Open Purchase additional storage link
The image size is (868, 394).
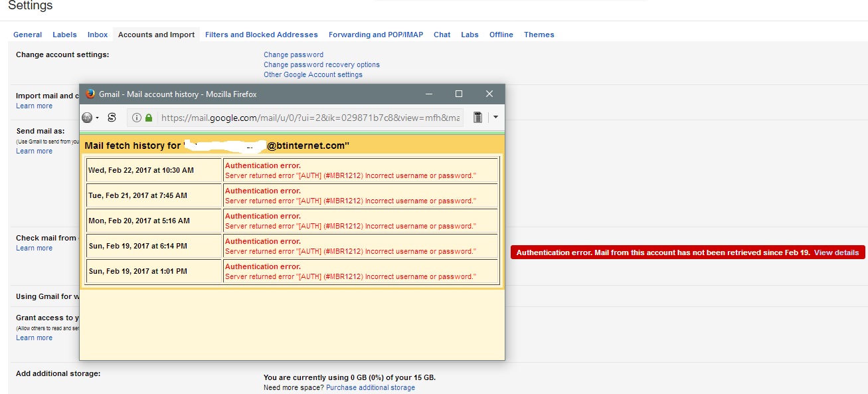(371, 387)
